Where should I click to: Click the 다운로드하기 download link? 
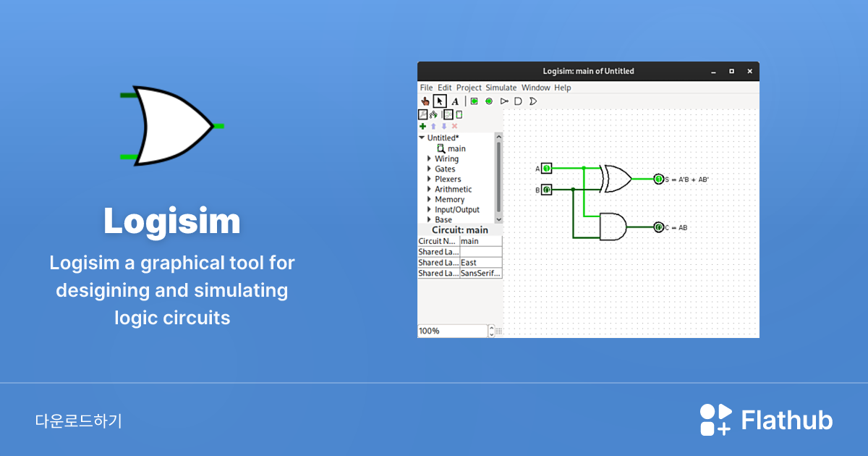[x=80, y=420]
